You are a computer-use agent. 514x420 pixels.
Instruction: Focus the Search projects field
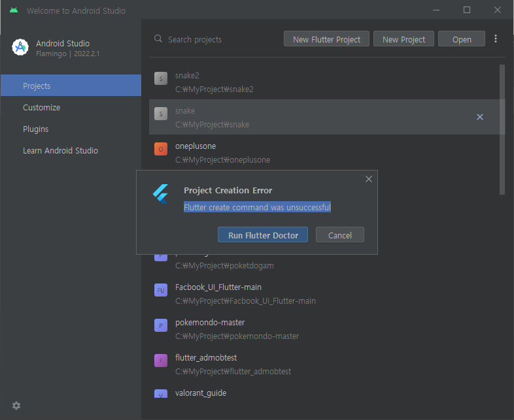[x=195, y=40]
